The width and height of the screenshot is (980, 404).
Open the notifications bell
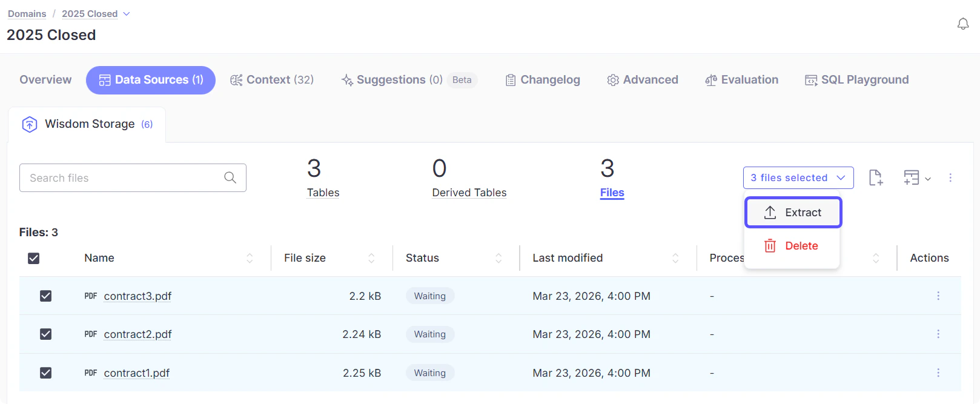963,24
